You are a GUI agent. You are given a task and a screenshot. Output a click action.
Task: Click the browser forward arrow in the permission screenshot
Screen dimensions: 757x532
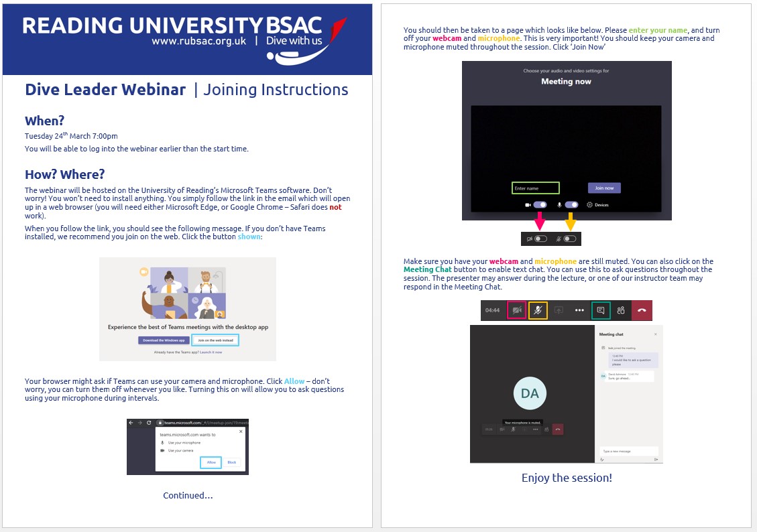(x=140, y=423)
